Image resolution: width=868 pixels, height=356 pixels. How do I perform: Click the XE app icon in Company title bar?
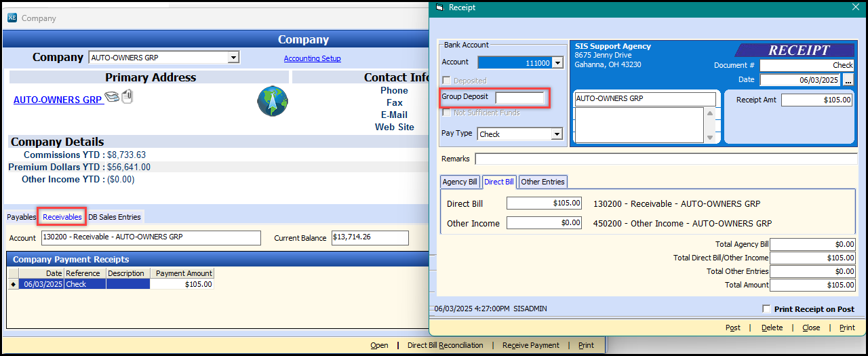click(x=12, y=18)
